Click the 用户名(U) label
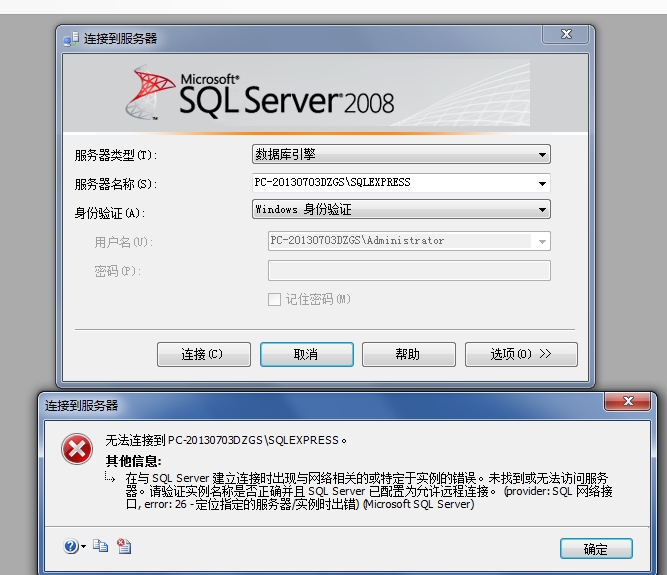This screenshot has width=667, height=575. click(x=123, y=242)
